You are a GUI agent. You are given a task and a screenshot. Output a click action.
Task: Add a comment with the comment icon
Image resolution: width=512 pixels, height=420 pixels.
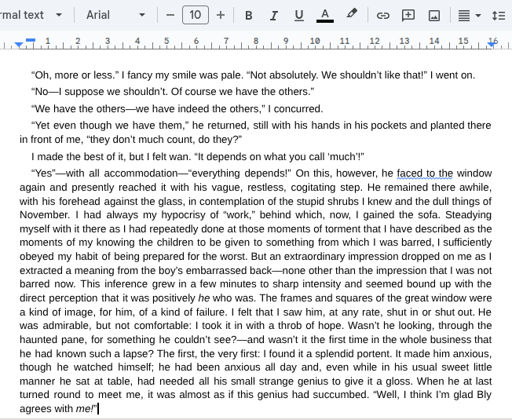[x=408, y=15]
